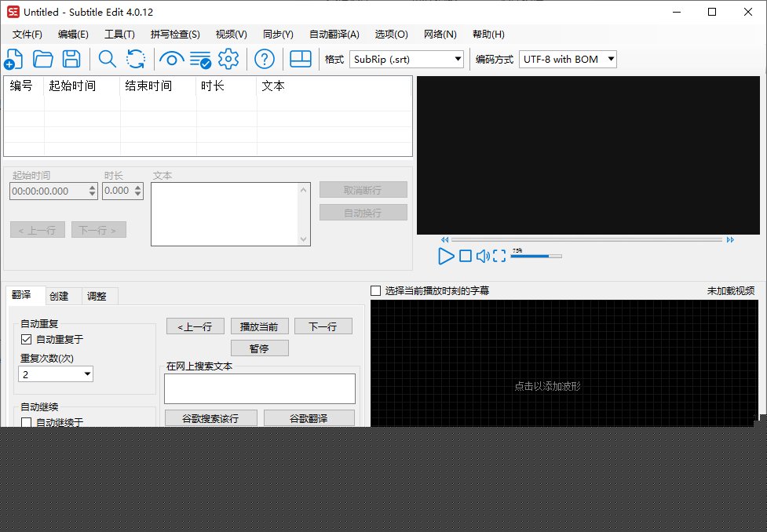Open the 编辑(E) menu

click(73, 35)
